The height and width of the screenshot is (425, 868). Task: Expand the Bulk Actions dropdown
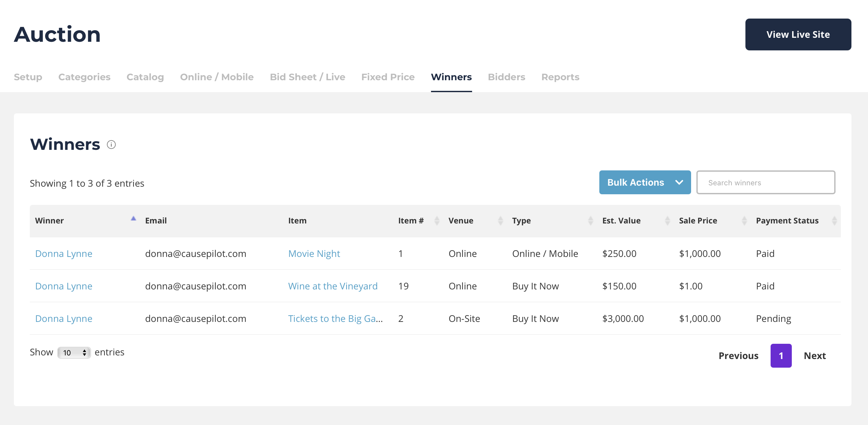click(x=645, y=182)
